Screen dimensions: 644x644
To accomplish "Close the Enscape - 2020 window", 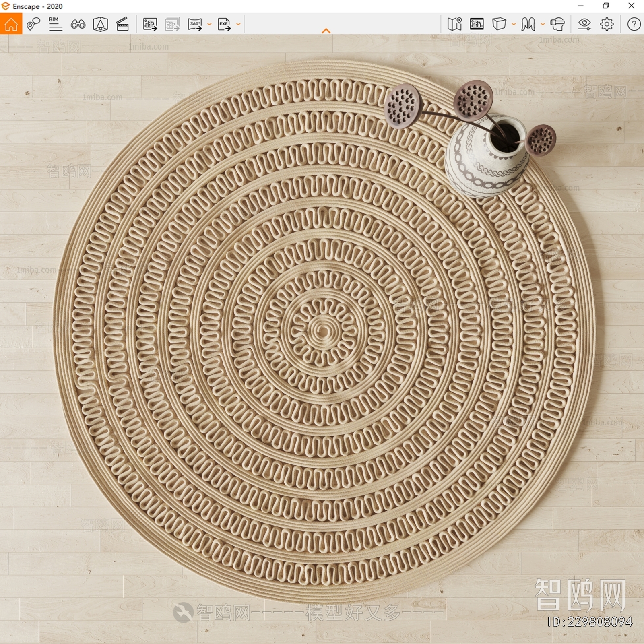I will point(632,6).
